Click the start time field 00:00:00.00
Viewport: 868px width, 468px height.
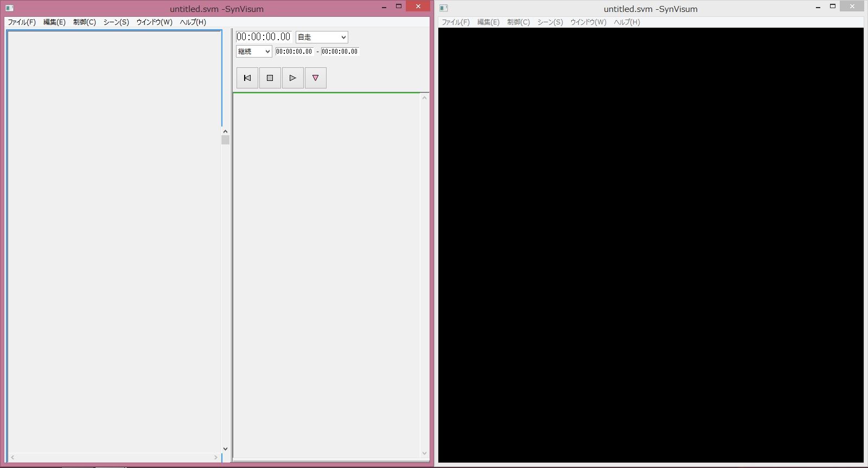click(x=294, y=52)
